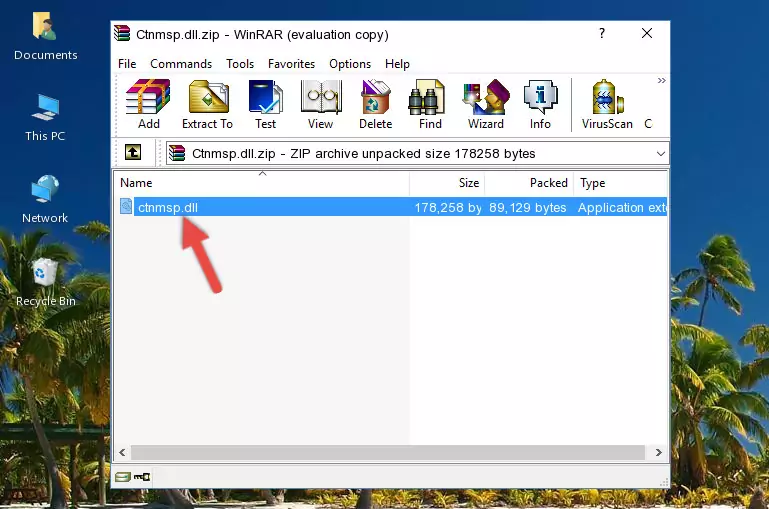Open the Options menu
This screenshot has width=769, height=509.
[350, 64]
